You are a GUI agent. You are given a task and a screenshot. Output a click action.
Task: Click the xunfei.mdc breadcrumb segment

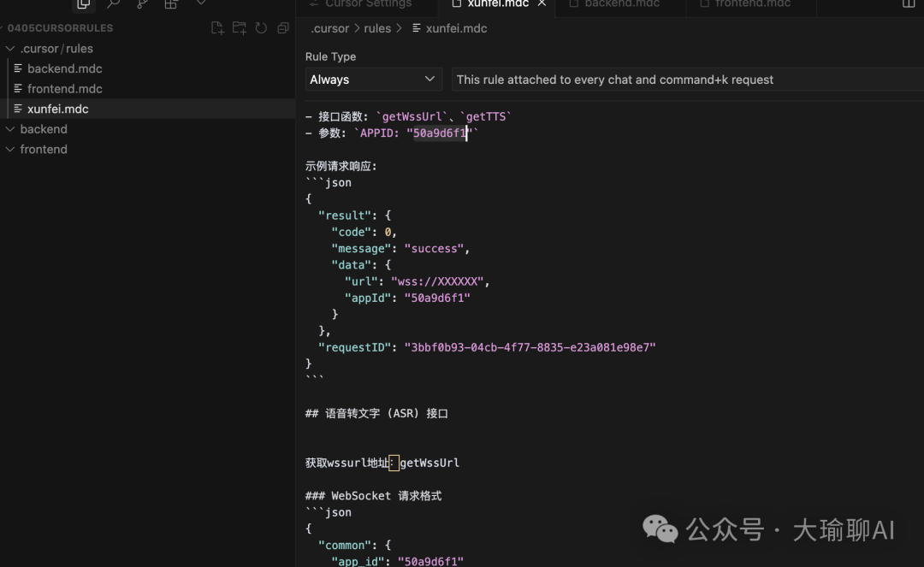tap(456, 28)
